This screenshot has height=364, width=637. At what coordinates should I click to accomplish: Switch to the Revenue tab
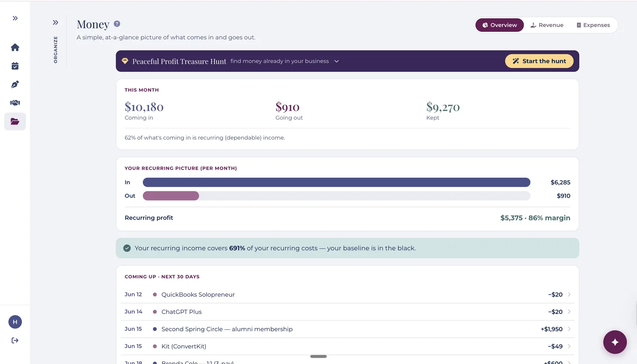pyautogui.click(x=547, y=25)
